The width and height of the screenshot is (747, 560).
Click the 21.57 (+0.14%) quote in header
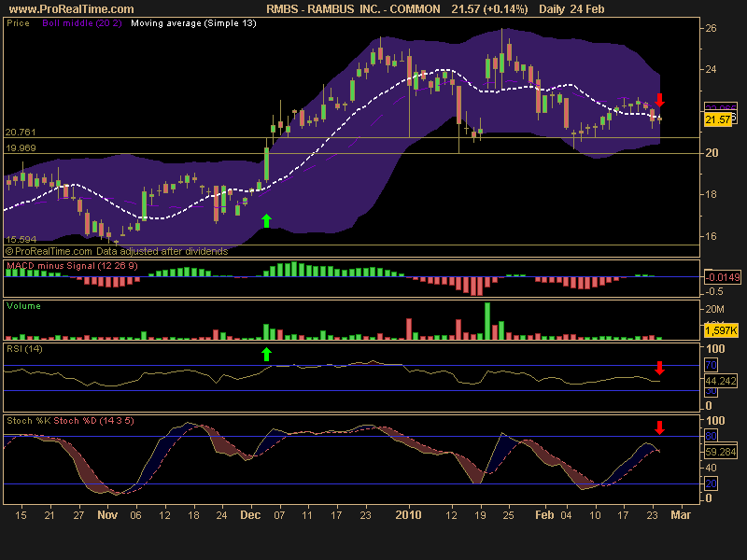pos(489,9)
